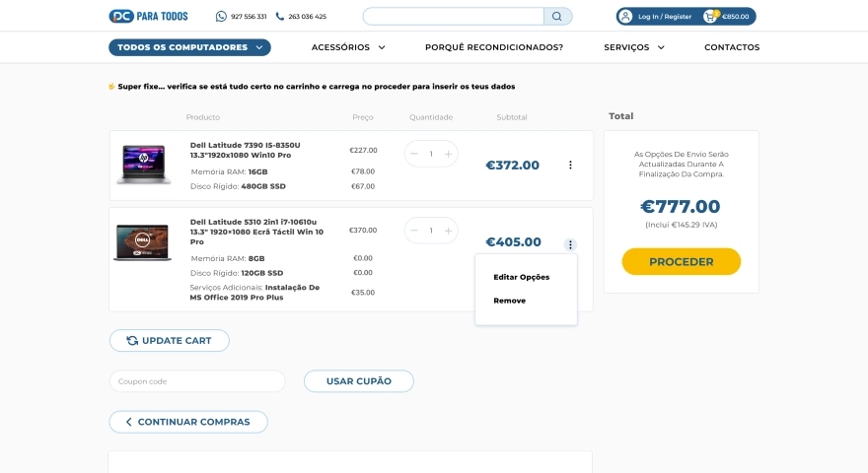The image size is (868, 473).
Task: Click Continuar Compras button
Action: pyautogui.click(x=188, y=422)
